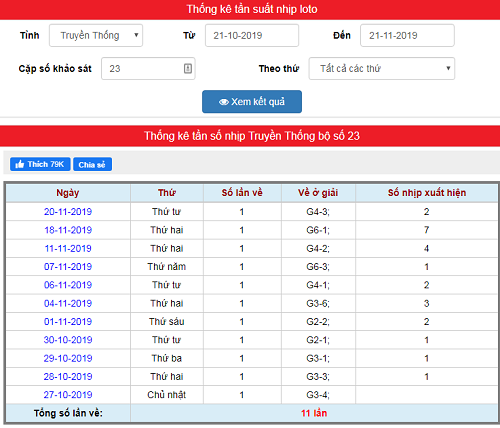Click the password-manager icon in Cặp số field
Screen dimensions: 500x428
(188, 68)
